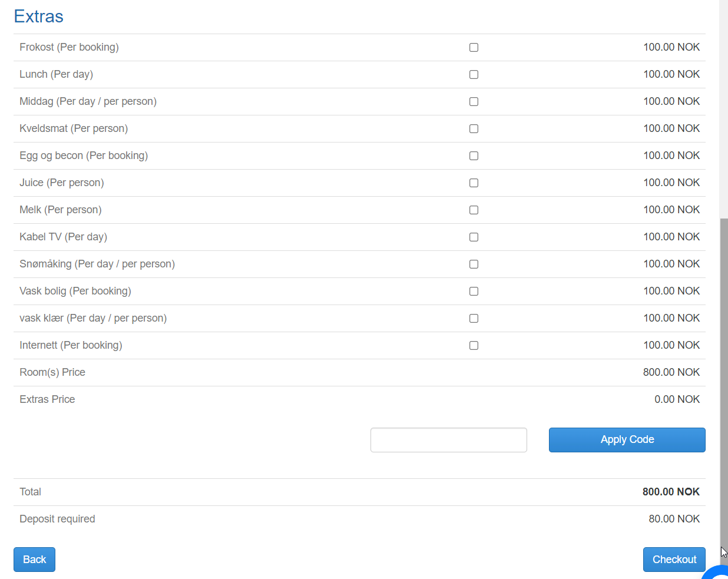The image size is (728, 579).
Task: Toggle the Juice extra checkbox
Action: pyautogui.click(x=474, y=183)
